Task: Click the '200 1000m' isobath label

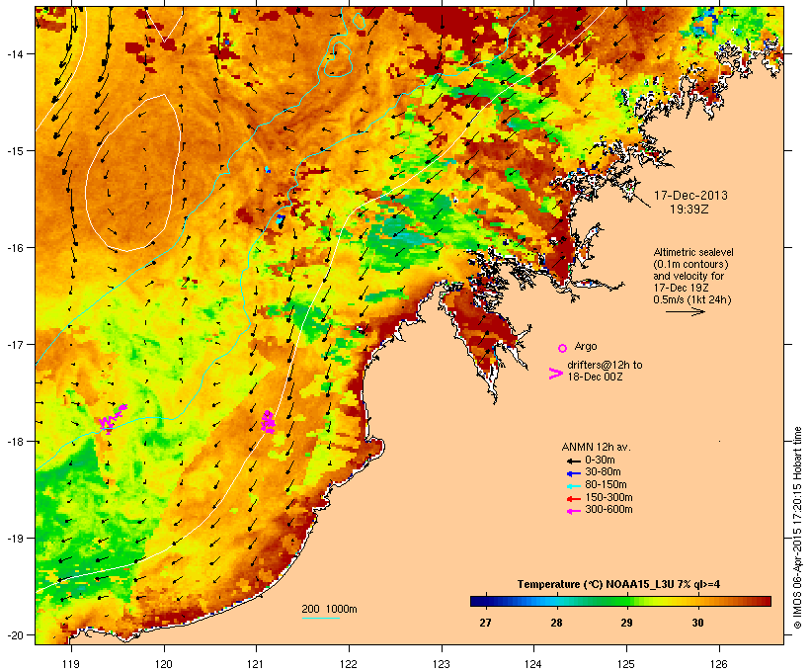Action: [x=329, y=609]
